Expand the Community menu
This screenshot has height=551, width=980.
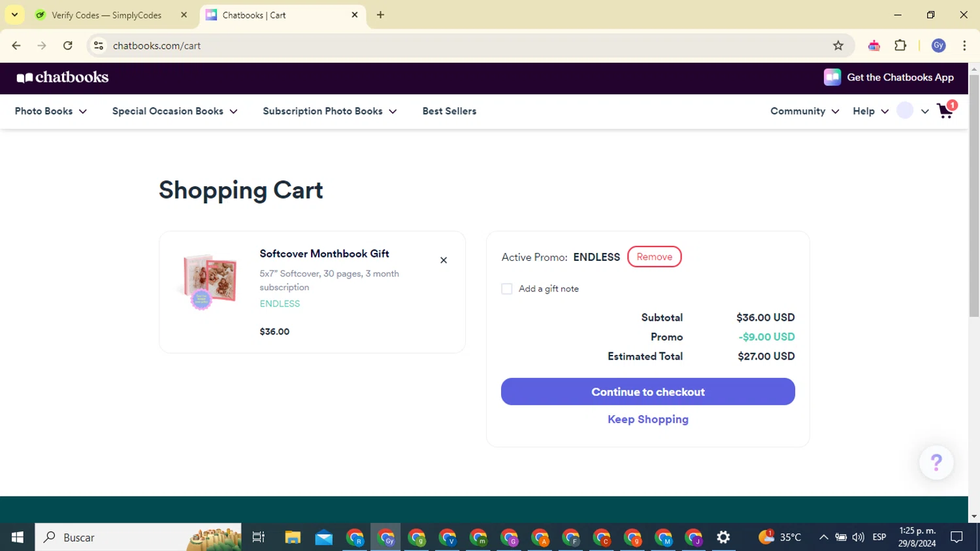(805, 111)
